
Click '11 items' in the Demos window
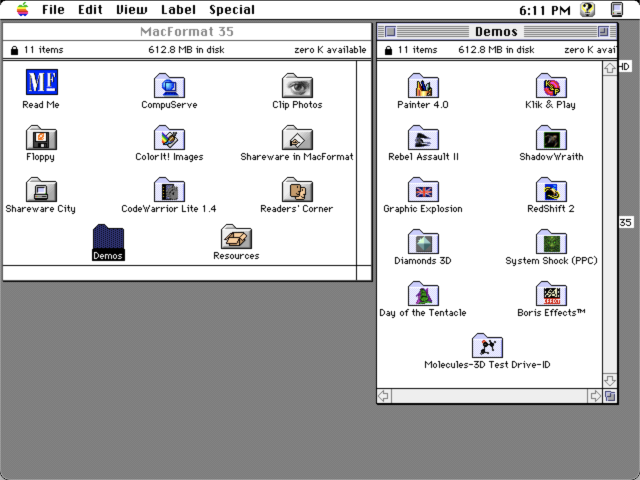coord(417,50)
